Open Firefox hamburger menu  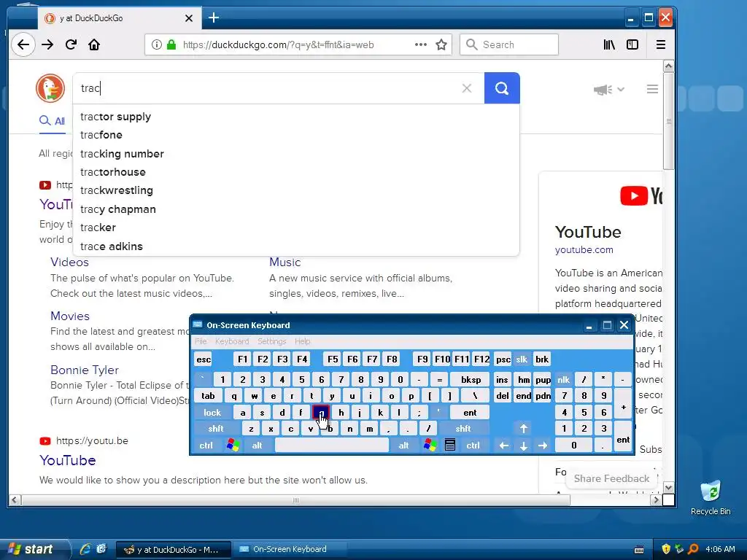coord(661,44)
